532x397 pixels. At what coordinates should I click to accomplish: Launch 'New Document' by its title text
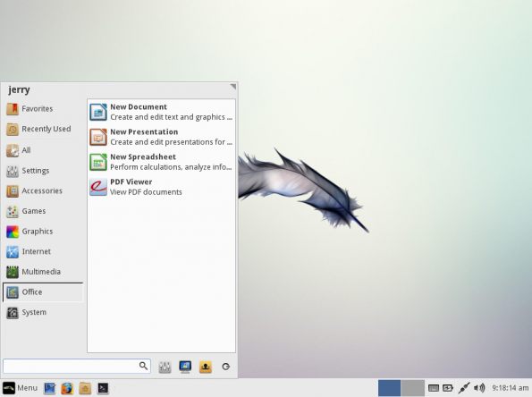coord(139,107)
